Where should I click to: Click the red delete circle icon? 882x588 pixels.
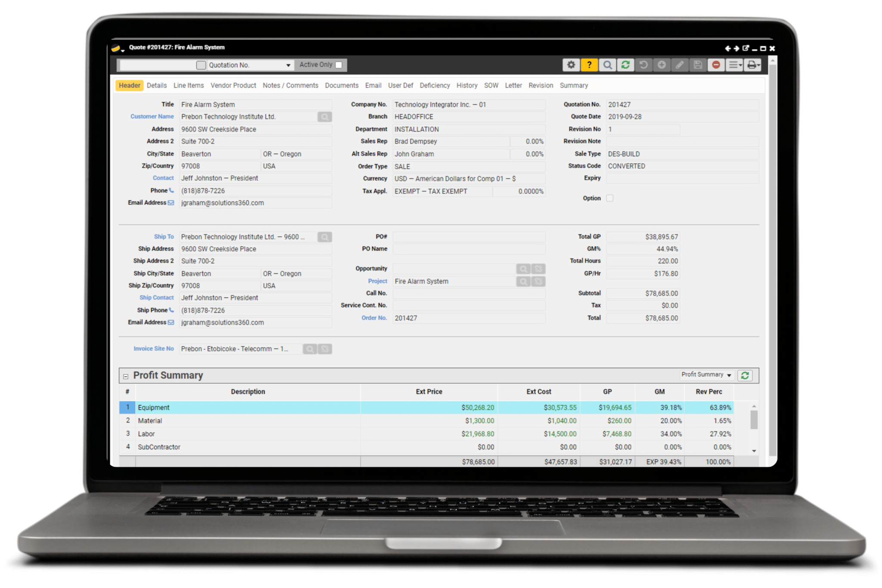click(x=716, y=65)
